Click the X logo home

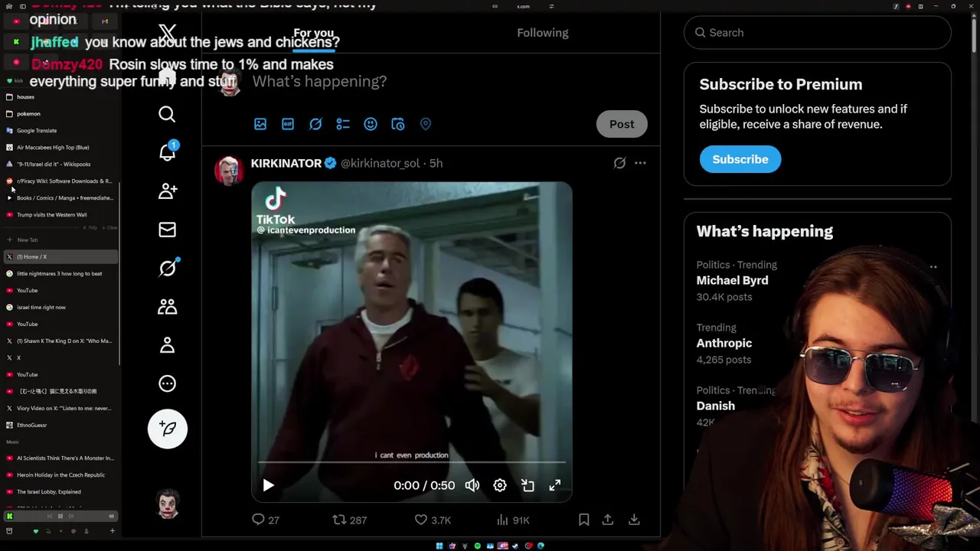[167, 33]
